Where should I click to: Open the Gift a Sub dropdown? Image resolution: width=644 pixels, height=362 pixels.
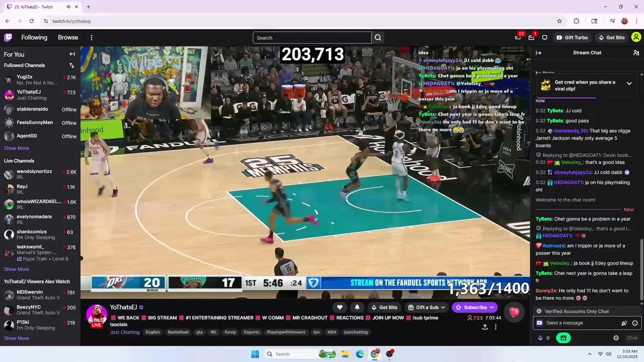click(x=427, y=307)
